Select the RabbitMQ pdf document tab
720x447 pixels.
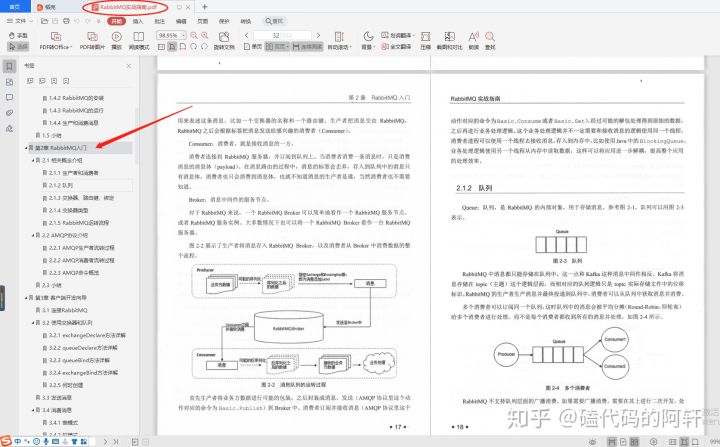point(130,7)
